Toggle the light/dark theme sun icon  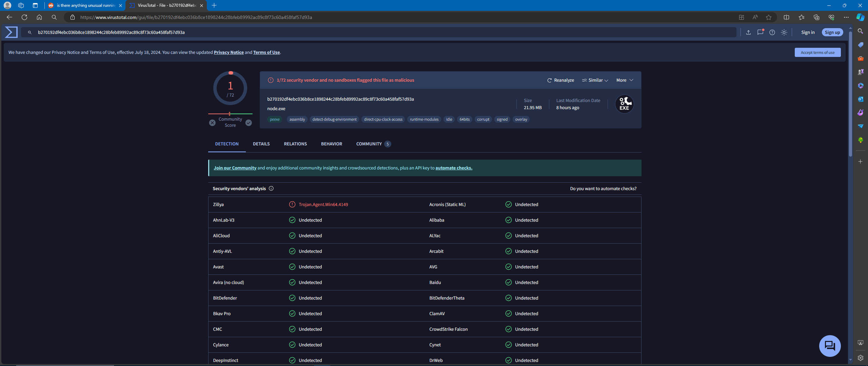[784, 32]
